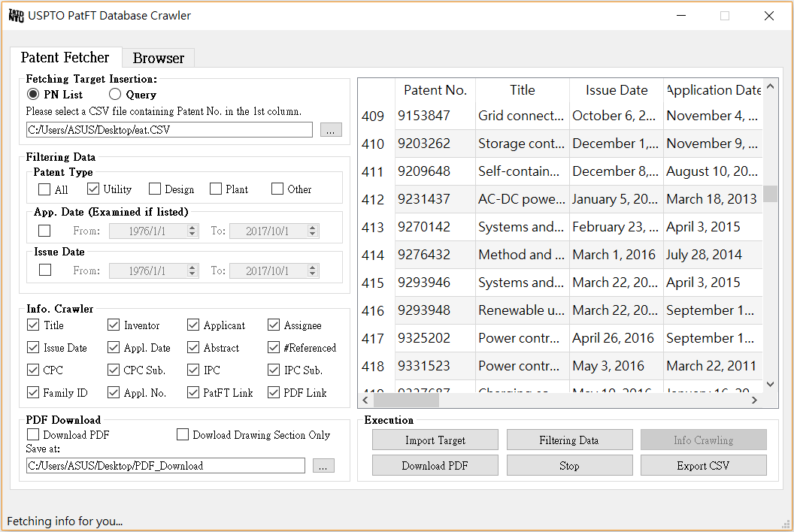This screenshot has height=532, width=794.
Task: Select patent number 9325202 cell
Action: pyautogui.click(x=435, y=338)
